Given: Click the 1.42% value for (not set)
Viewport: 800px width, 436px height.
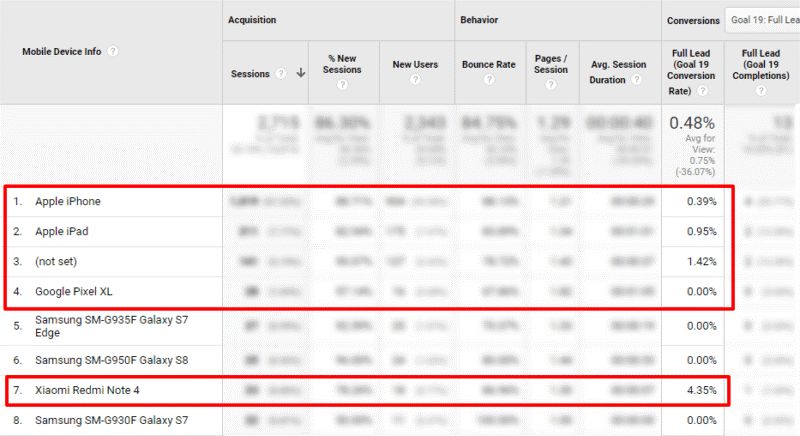Looking at the screenshot, I should click(x=702, y=262).
